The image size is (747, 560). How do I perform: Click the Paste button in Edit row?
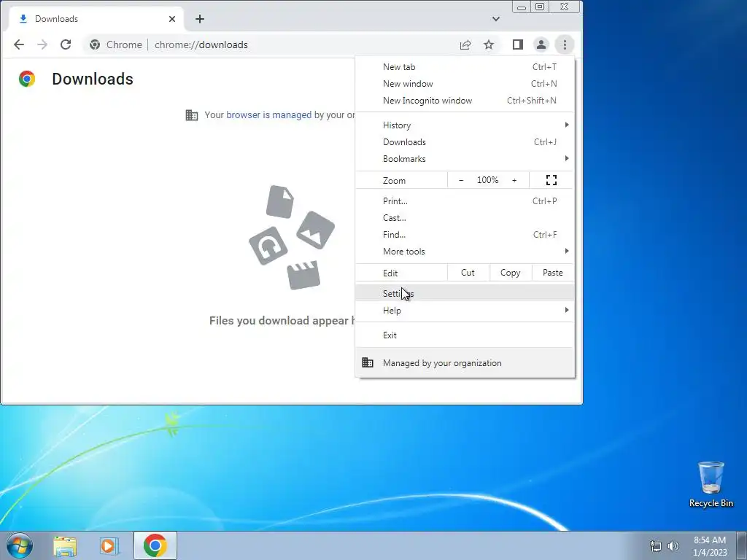[553, 273]
